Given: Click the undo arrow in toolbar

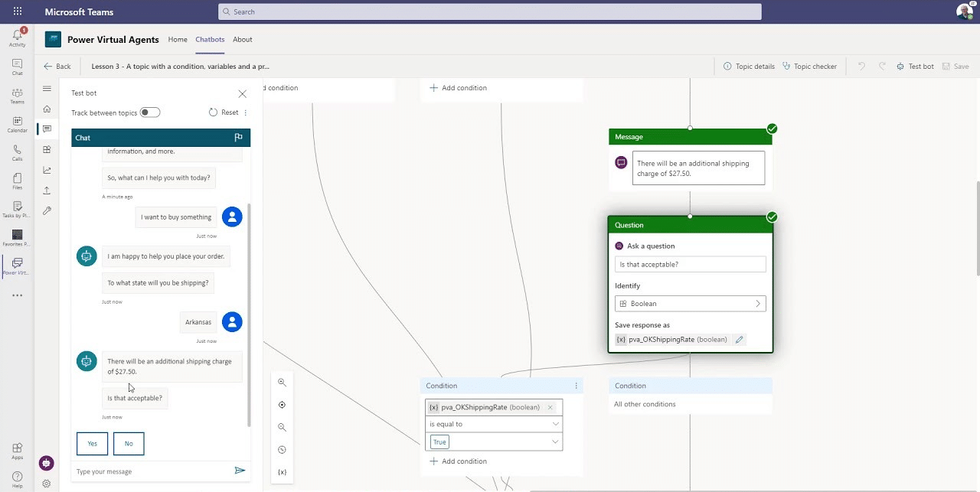Looking at the screenshot, I should tap(861, 67).
